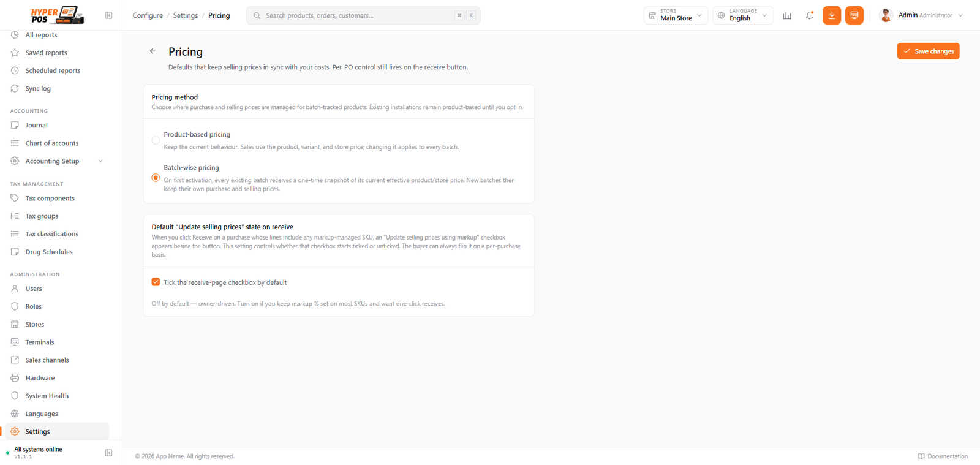Image resolution: width=980 pixels, height=465 pixels.
Task: Go back using the arrow beside Pricing
Action: point(153,51)
